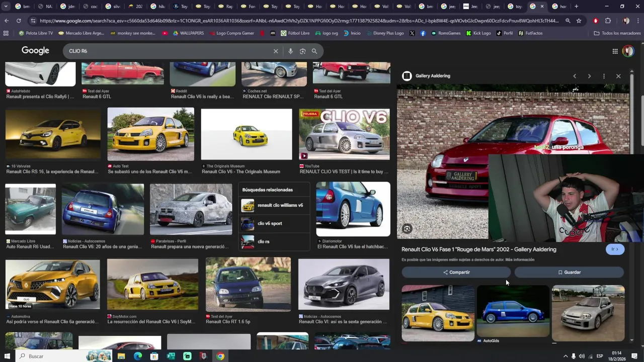Open zoom magnifier in address bar
Screen dimensions: 644x362
pos(568,21)
